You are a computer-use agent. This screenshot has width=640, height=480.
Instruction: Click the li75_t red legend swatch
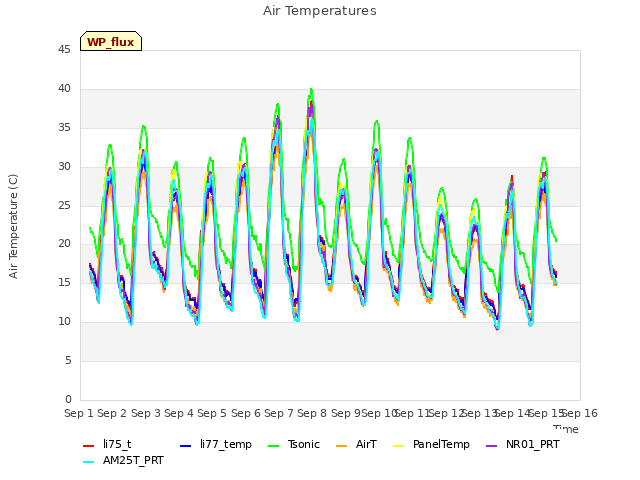(89, 445)
